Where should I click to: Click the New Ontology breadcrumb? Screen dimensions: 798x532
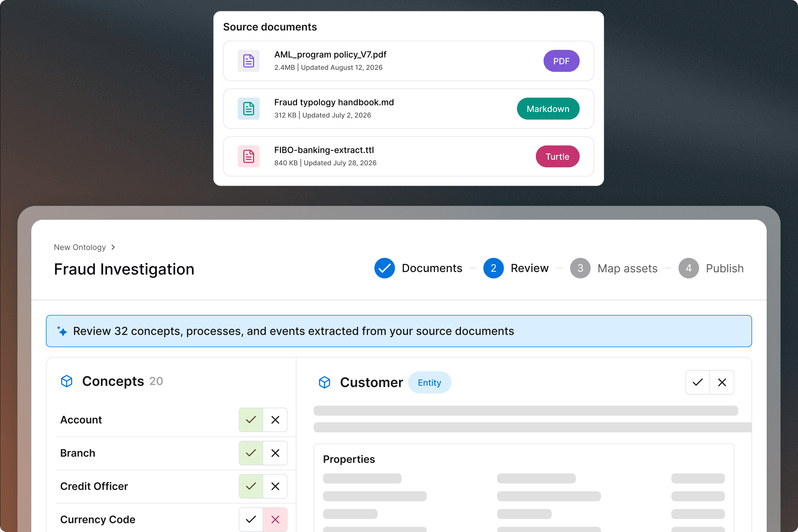tap(80, 247)
